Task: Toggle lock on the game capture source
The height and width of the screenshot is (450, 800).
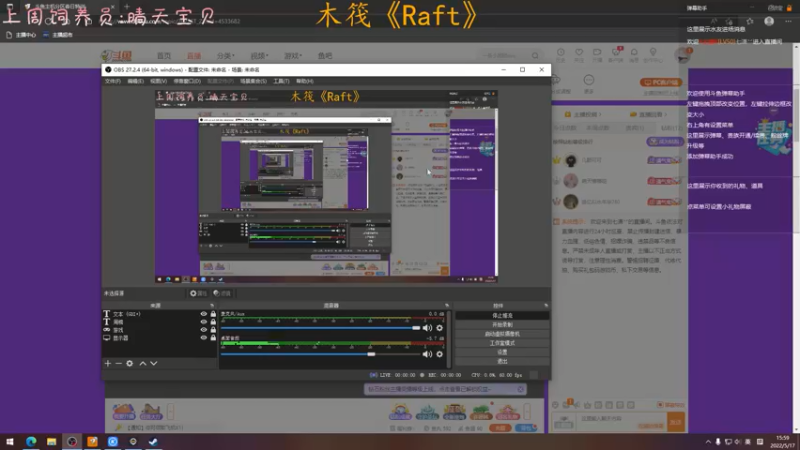Action: [213, 330]
